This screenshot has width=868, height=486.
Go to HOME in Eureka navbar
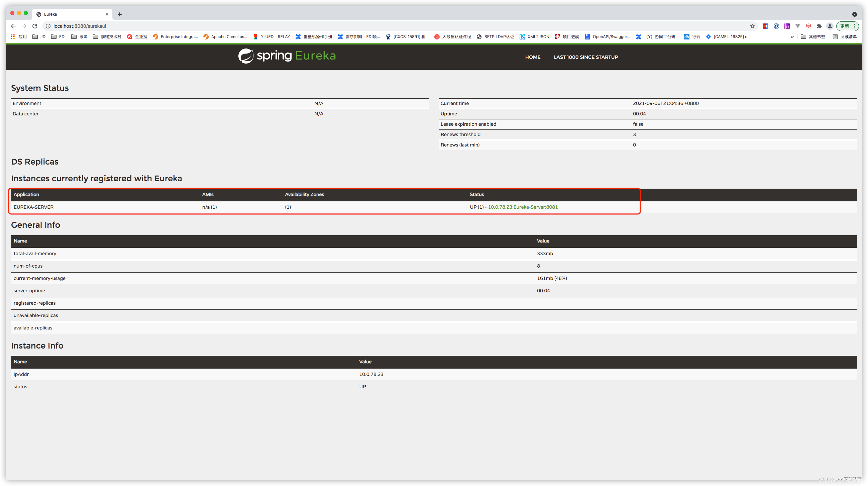click(532, 57)
